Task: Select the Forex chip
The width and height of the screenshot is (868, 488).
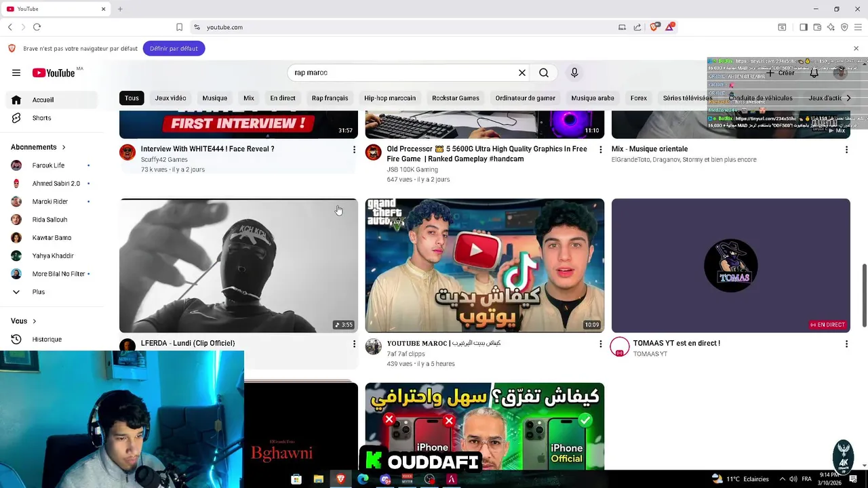Action: point(639,98)
